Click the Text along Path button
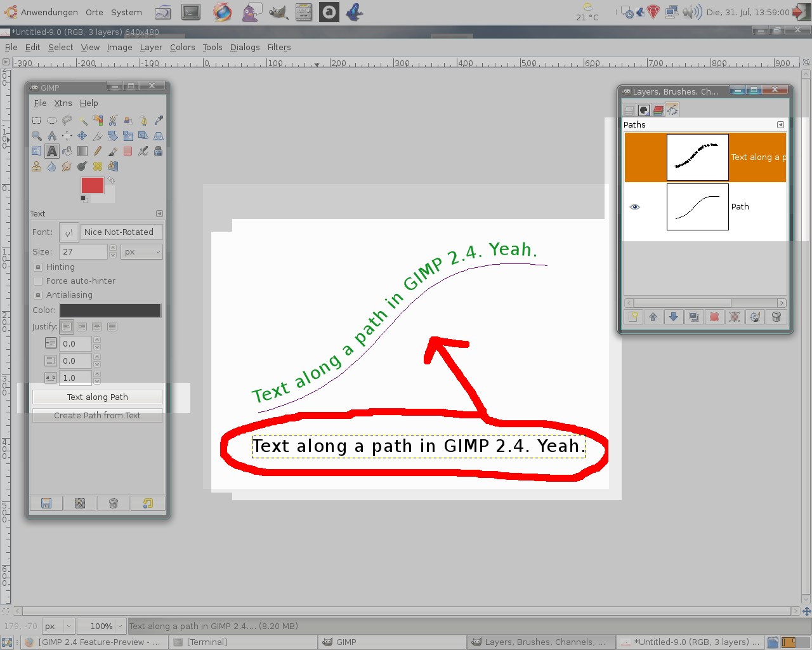This screenshot has height=650, width=812. pyautogui.click(x=98, y=397)
